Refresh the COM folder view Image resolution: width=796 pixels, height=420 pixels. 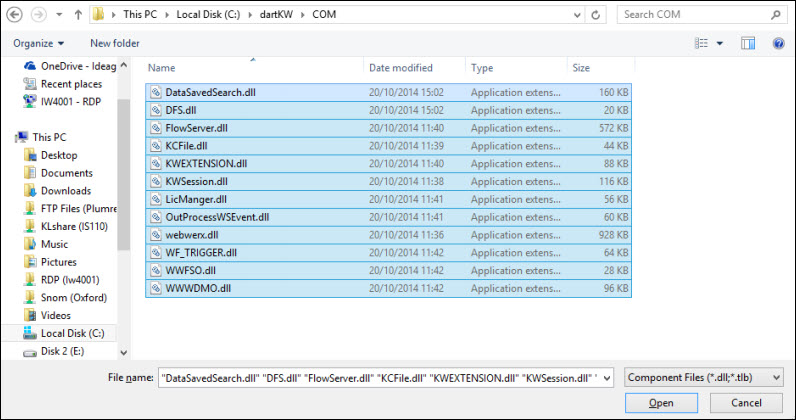[596, 15]
